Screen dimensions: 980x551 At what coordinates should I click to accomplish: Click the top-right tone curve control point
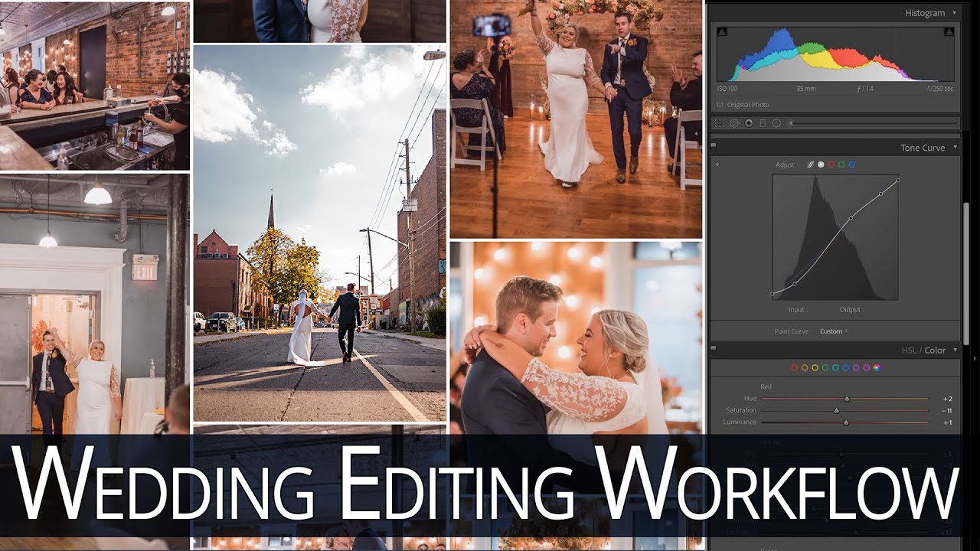[898, 181]
